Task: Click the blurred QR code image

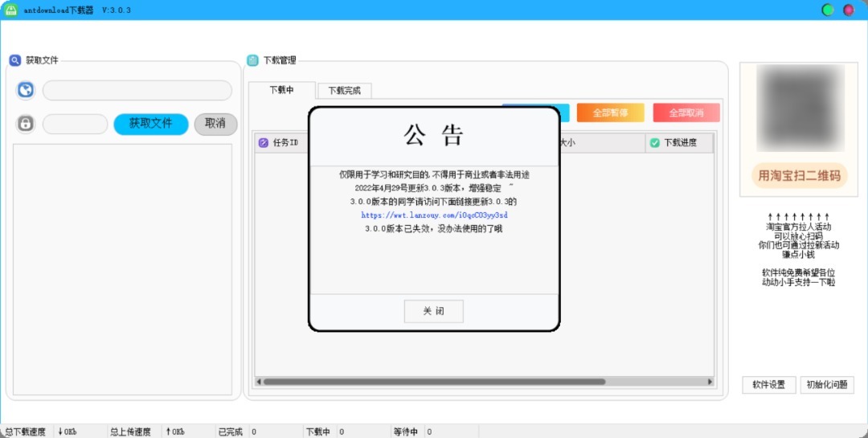Action: pos(800,108)
